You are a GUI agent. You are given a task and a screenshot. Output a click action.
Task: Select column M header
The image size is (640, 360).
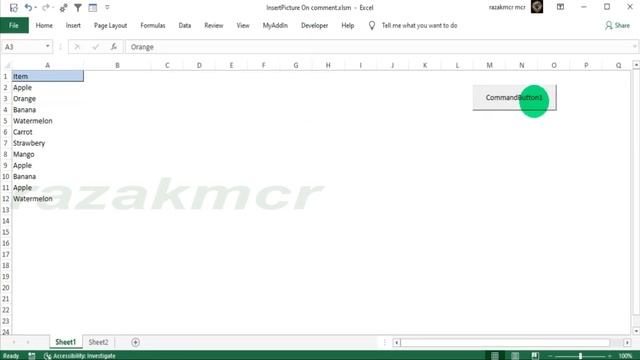pos(489,65)
